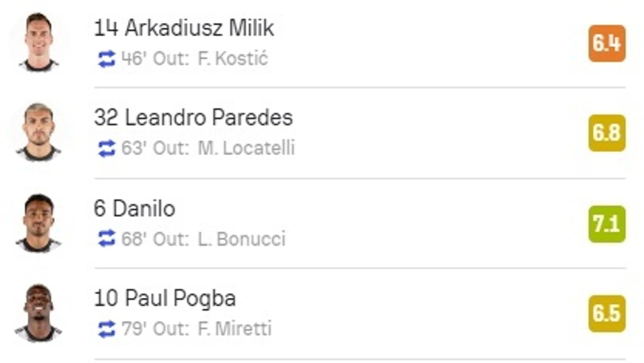This screenshot has height=363, width=644.
Task: Click the substitution icon beside 79' Out
Action: point(106,329)
